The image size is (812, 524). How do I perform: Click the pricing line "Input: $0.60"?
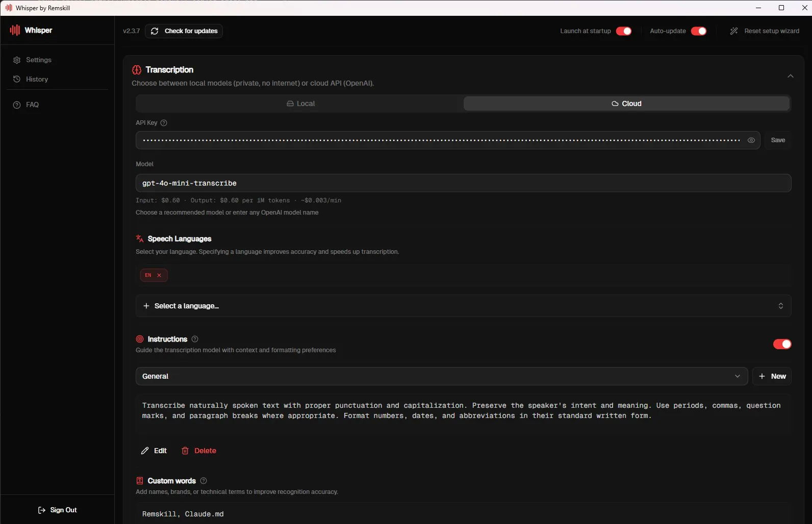click(158, 200)
